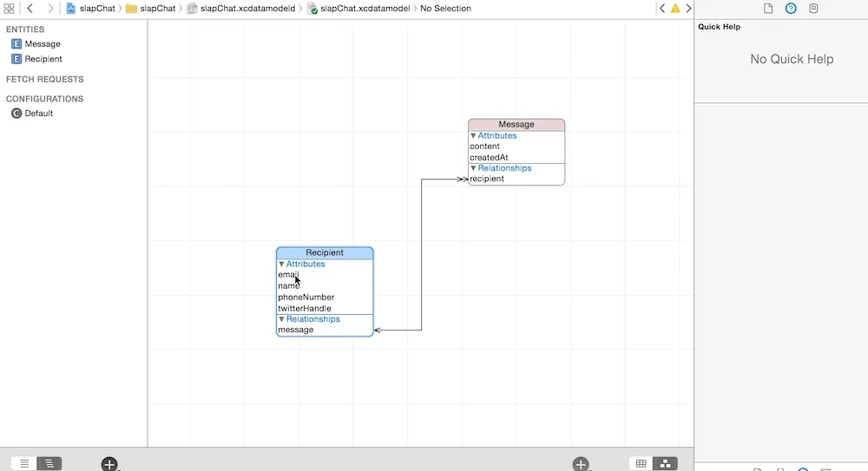Switch outline to flat list style
This screenshot has width=868, height=471.
tap(23, 464)
